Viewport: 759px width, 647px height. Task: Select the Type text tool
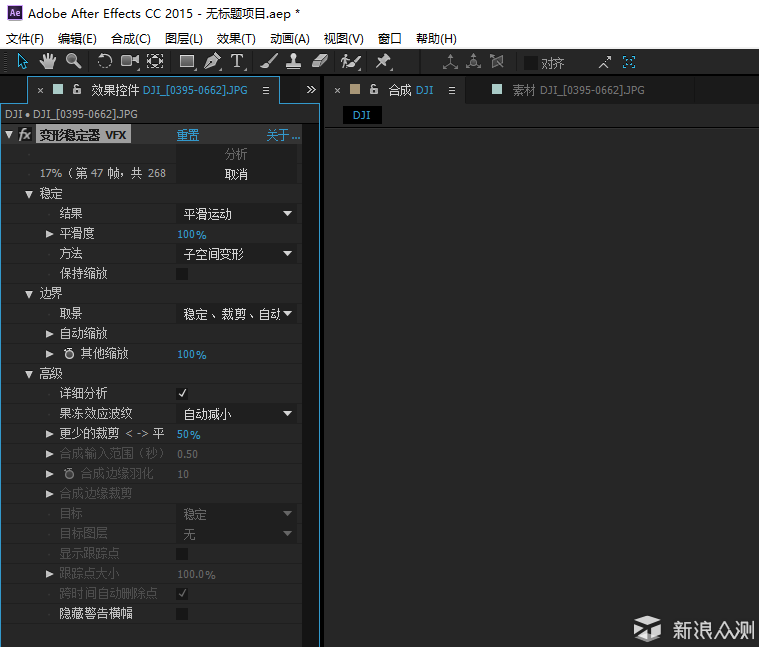pyautogui.click(x=237, y=61)
